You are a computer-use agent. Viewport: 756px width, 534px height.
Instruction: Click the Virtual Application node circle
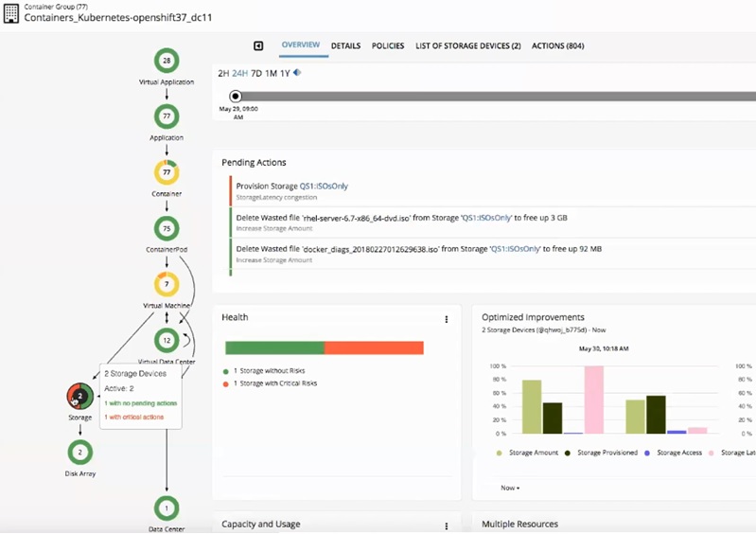(x=167, y=61)
